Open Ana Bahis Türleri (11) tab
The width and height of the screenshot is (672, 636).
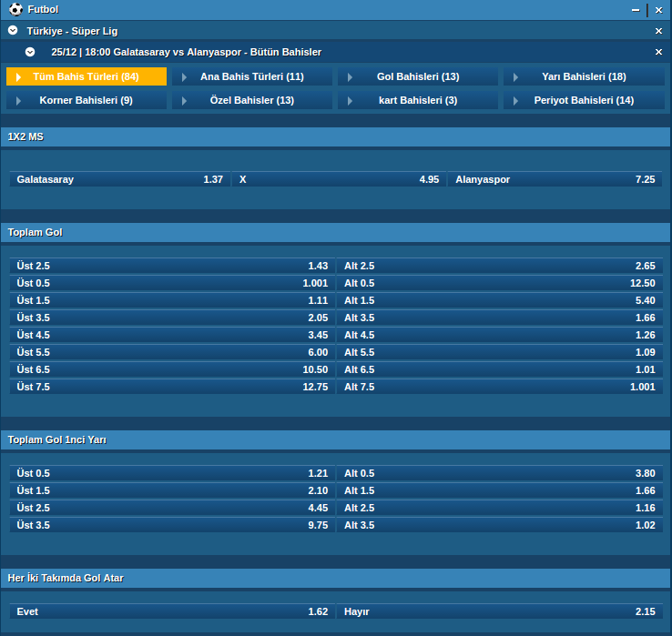pyautogui.click(x=252, y=76)
